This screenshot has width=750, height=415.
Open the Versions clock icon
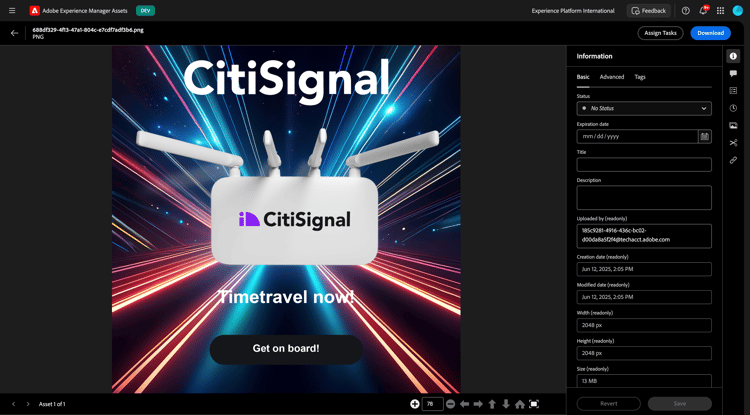tap(733, 108)
